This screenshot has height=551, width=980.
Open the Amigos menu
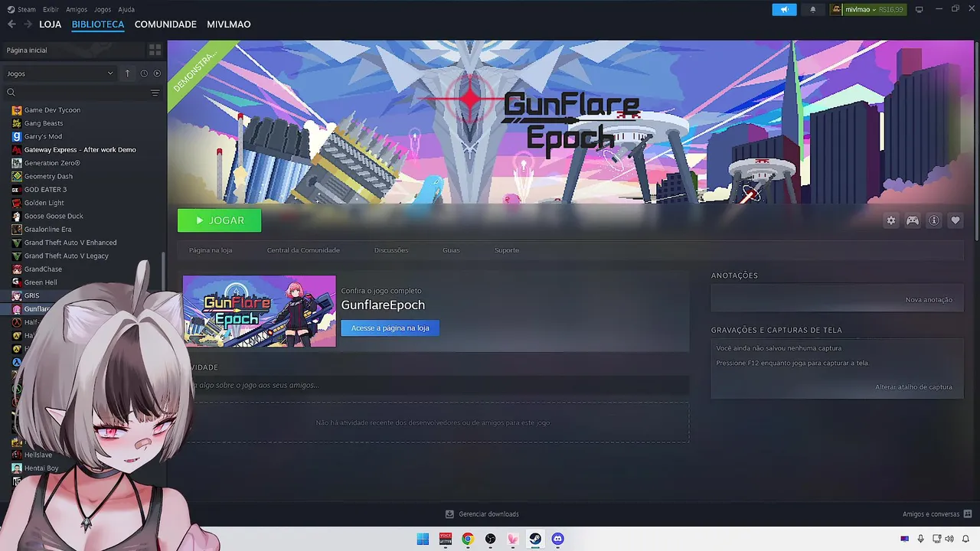coord(77,9)
